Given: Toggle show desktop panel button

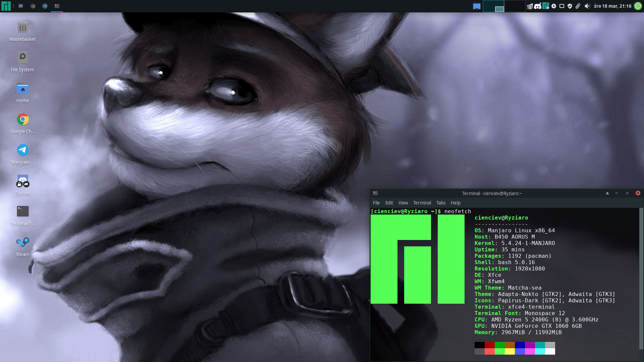Looking at the screenshot, I should [x=477, y=6].
